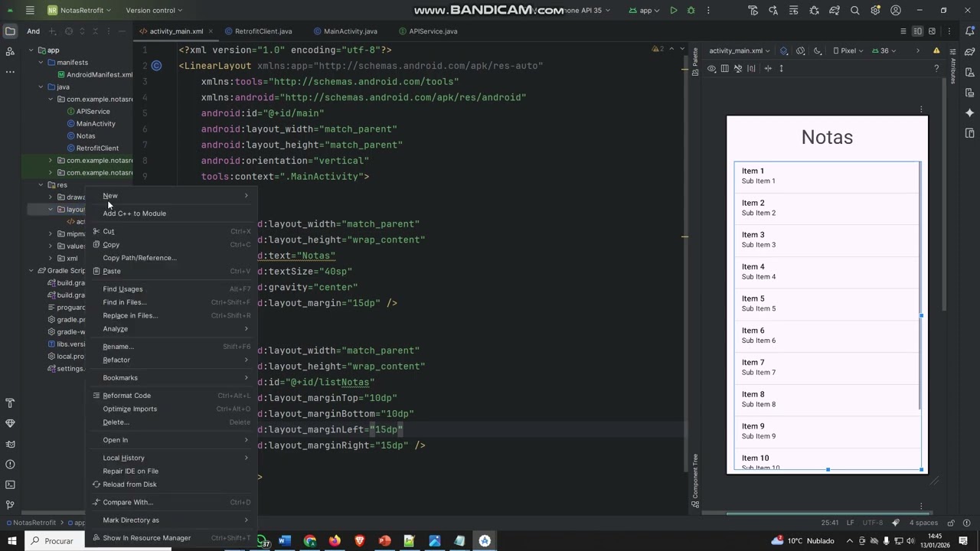
Task: Open the main hamburger menu
Action: click(x=29, y=10)
